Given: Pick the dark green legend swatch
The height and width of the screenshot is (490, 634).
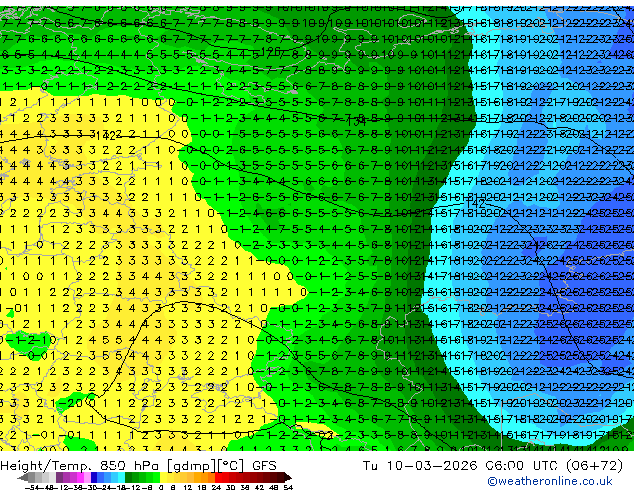Looking at the screenshot, I should point(129,477).
